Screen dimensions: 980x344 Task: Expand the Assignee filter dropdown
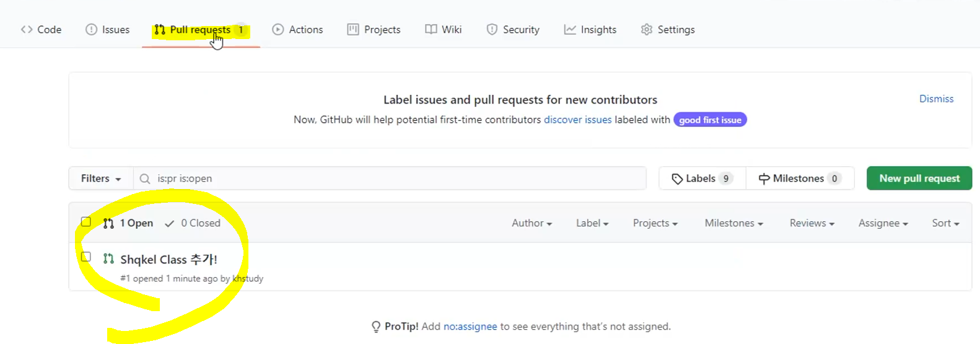coord(883,223)
